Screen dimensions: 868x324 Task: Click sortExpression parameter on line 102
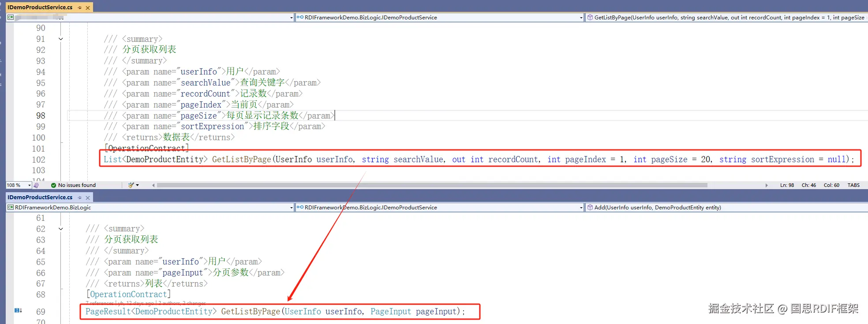pyautogui.click(x=782, y=160)
